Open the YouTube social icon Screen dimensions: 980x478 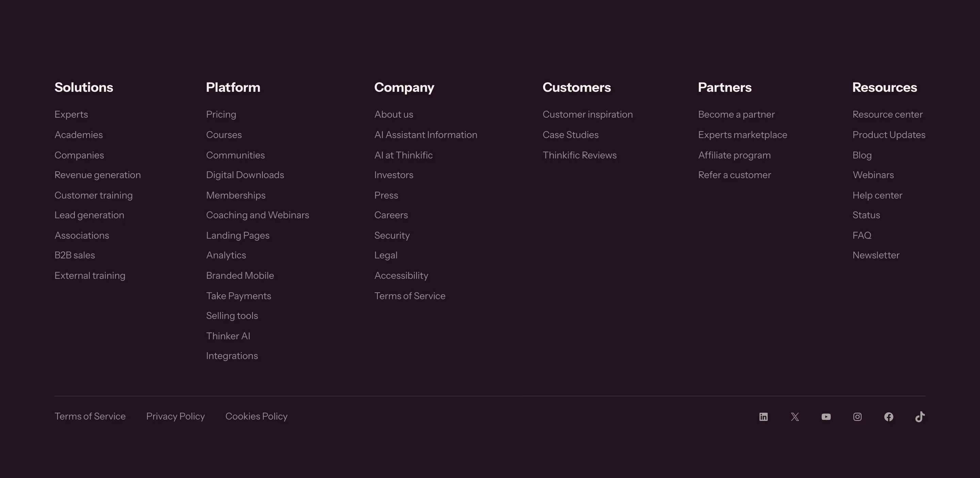click(826, 417)
